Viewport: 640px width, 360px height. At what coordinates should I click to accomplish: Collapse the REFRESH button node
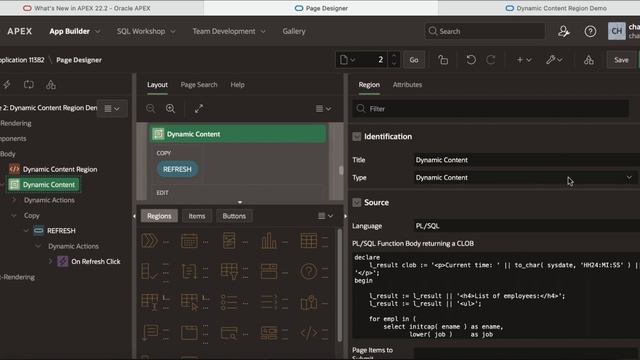27,231
